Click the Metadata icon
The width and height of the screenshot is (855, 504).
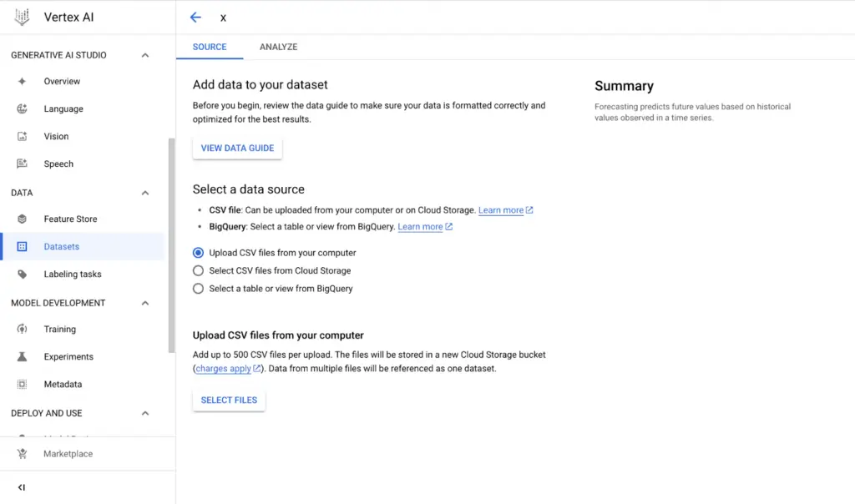22,384
